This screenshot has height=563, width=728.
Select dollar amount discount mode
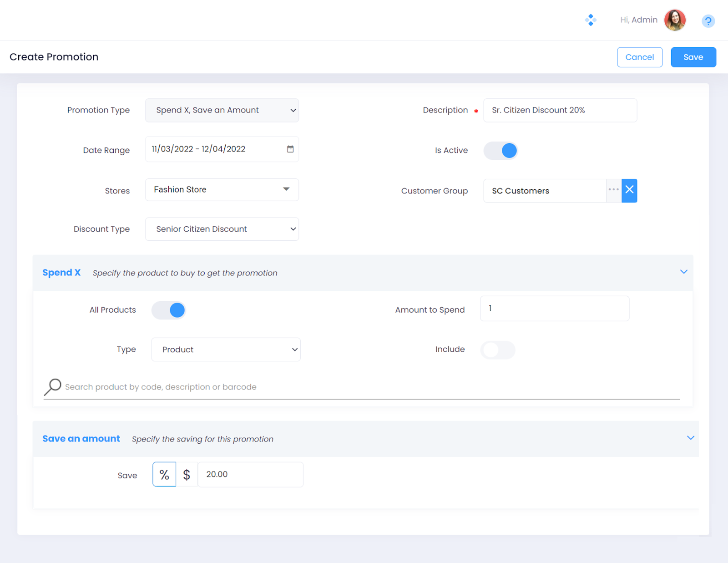[x=187, y=475]
